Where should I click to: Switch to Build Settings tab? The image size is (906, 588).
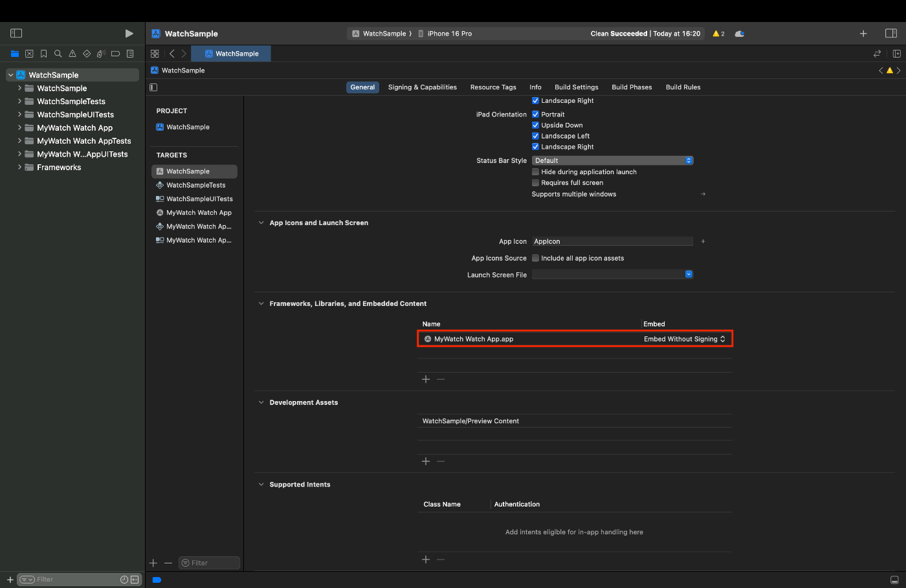[577, 87]
